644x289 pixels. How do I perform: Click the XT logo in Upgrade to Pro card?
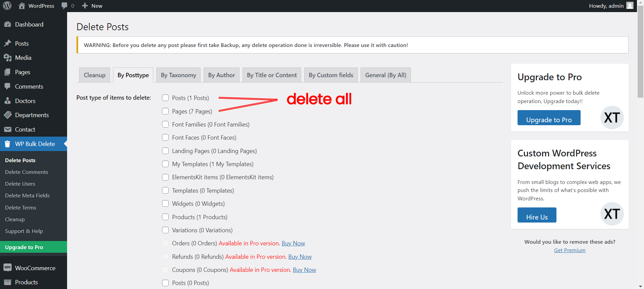tap(612, 117)
